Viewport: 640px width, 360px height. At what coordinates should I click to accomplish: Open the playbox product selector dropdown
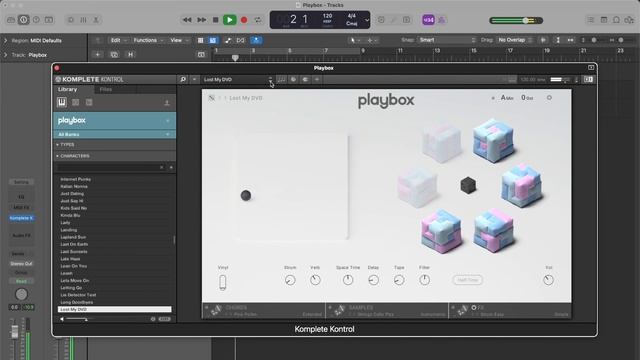pyautogui.click(x=115, y=121)
